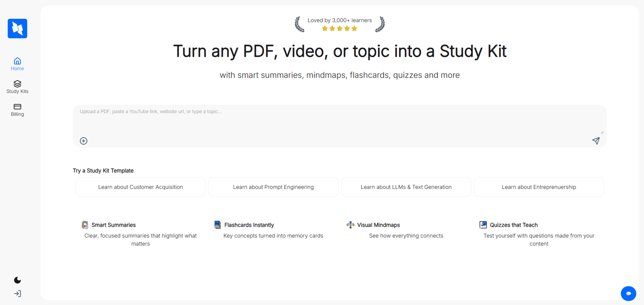The image size is (644, 305).
Task: Click the plus attachment icon
Action: [x=84, y=141]
